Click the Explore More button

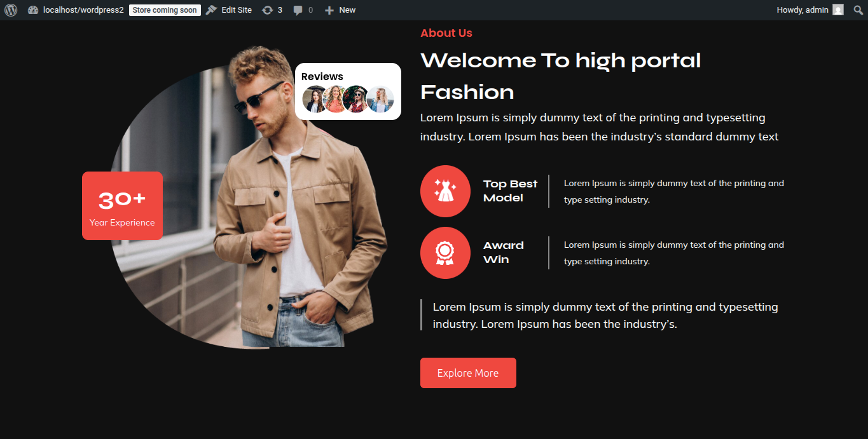pyautogui.click(x=468, y=373)
